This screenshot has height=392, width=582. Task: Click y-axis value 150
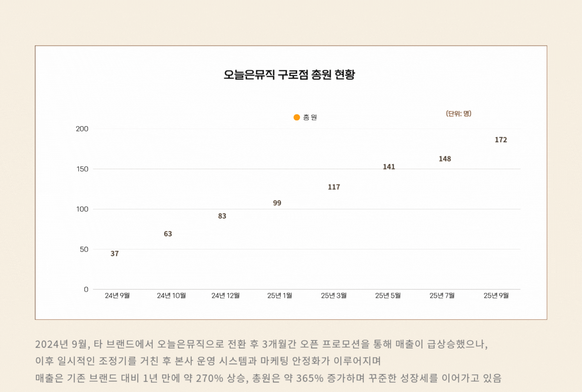pos(82,169)
